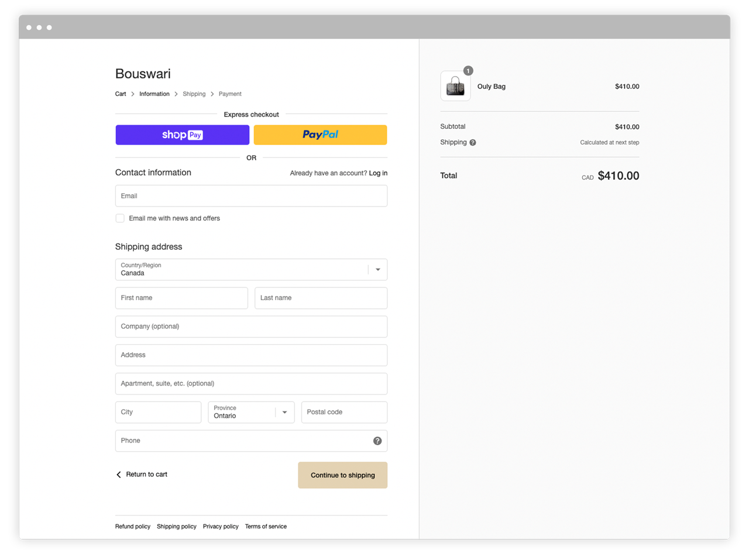This screenshot has width=749, height=560.
Task: Go to Cart breadcrumb
Action: (x=121, y=94)
